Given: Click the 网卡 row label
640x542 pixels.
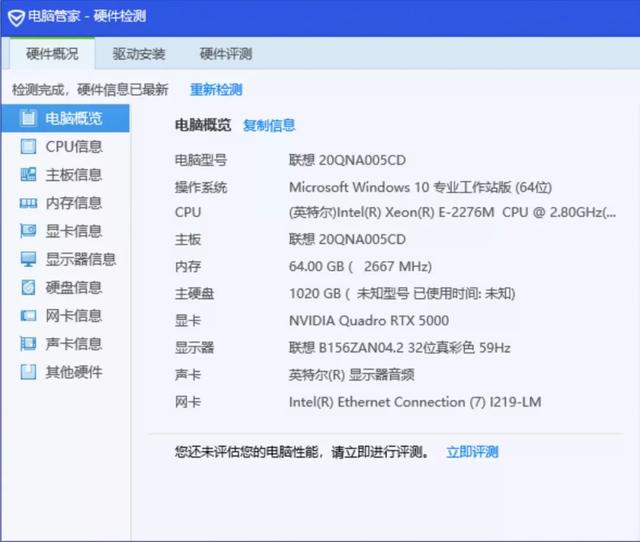Looking at the screenshot, I should pos(188,402).
